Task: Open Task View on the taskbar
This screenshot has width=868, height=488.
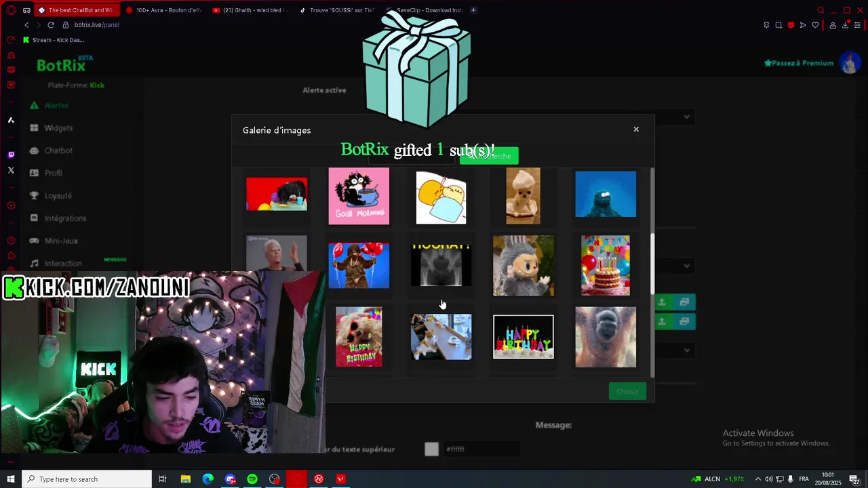Action: click(163, 479)
